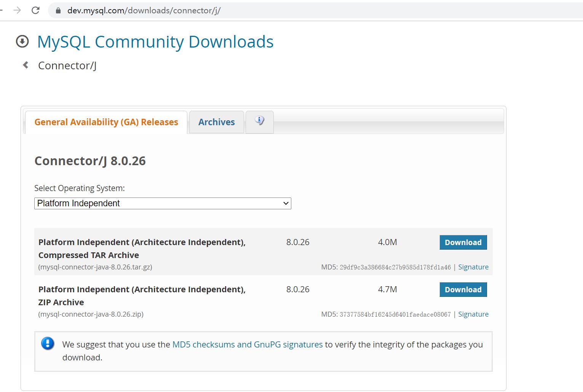Open Signature link for zip file
The height and width of the screenshot is (392, 583).
pyautogui.click(x=473, y=314)
